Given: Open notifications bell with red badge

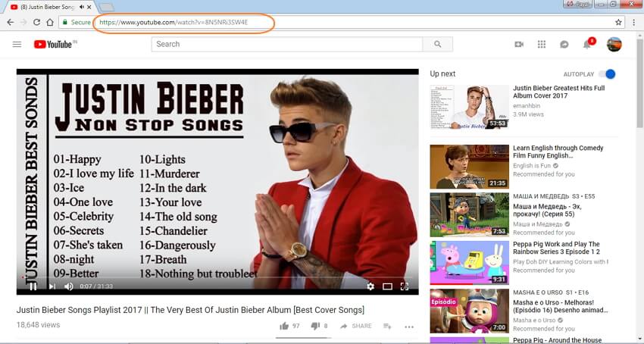Looking at the screenshot, I should (588, 43).
